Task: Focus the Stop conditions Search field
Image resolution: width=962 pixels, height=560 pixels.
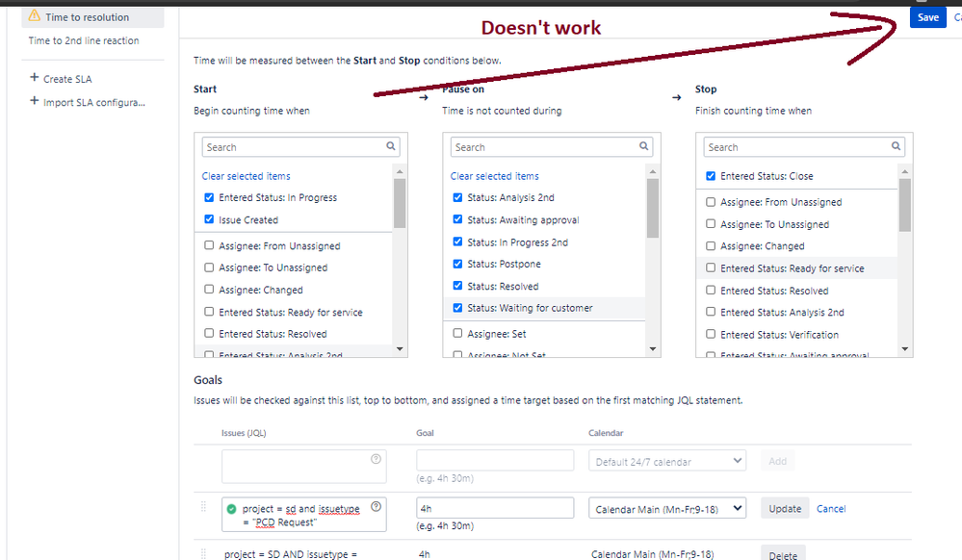Action: click(x=804, y=147)
